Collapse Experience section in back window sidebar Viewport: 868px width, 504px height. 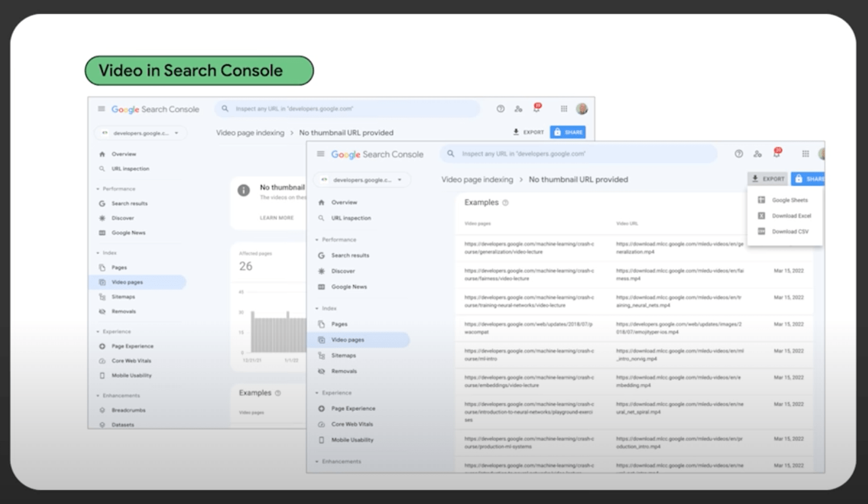point(98,331)
